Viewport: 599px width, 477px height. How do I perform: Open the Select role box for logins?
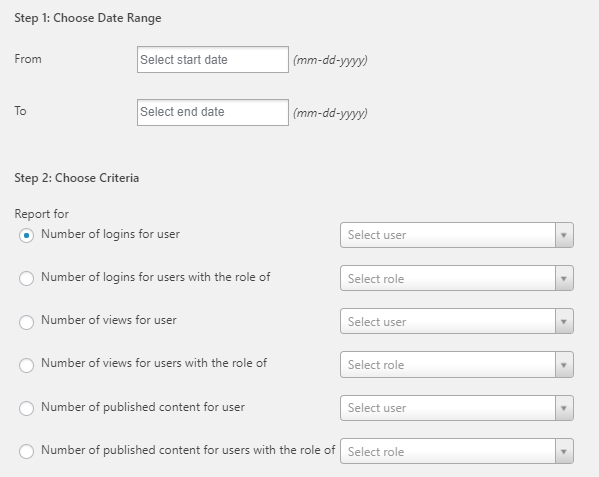[457, 278]
